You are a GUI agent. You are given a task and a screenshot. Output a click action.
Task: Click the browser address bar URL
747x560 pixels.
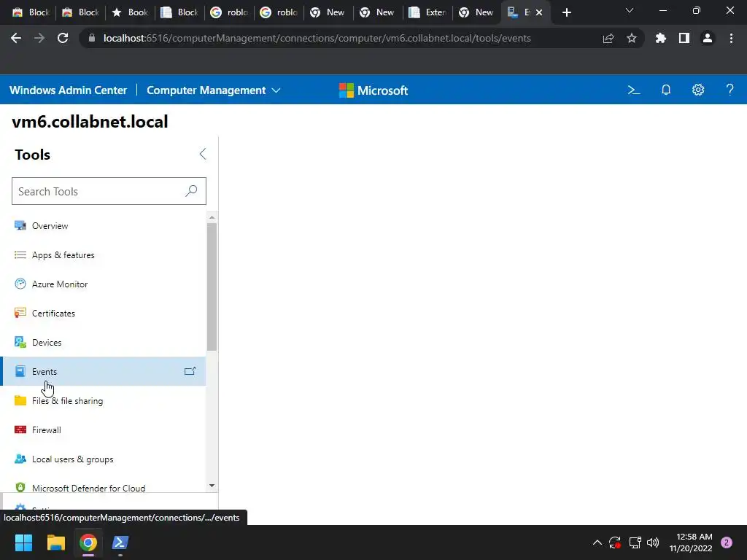pos(317,38)
